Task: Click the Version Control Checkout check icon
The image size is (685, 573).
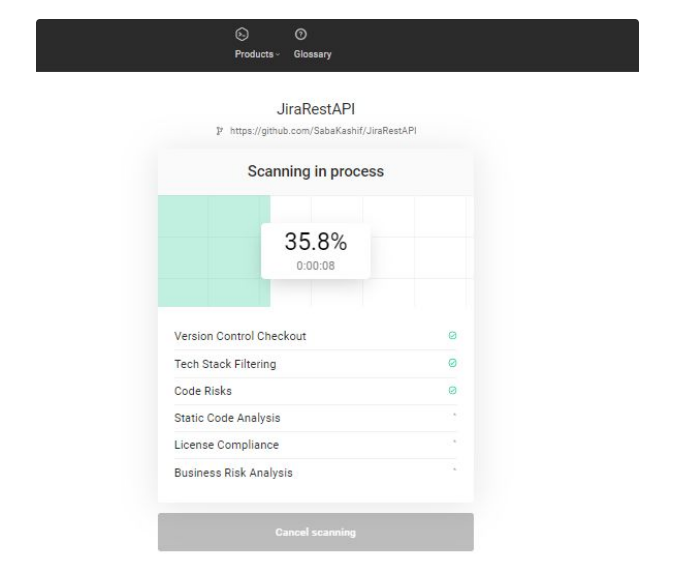Action: pyautogui.click(x=453, y=336)
